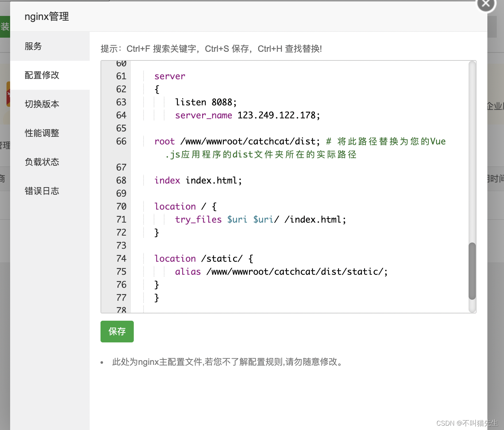Screen dimensions: 504x430
Task: Click the editor vertical scrollbar thumb
Action: [472, 271]
